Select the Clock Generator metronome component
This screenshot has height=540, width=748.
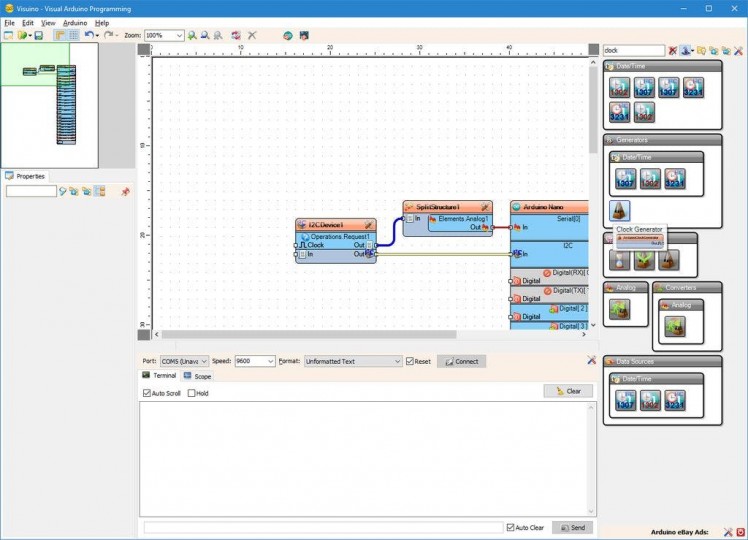(x=620, y=210)
